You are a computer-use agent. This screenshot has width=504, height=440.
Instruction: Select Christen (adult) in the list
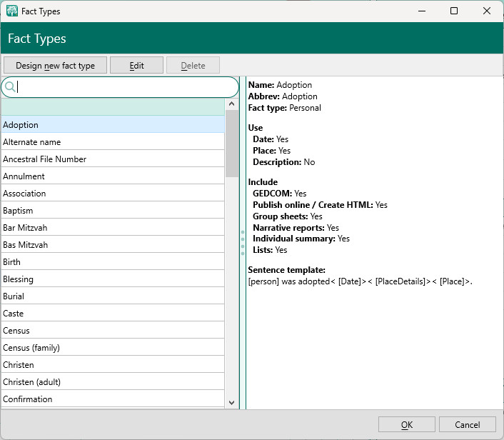click(113, 382)
